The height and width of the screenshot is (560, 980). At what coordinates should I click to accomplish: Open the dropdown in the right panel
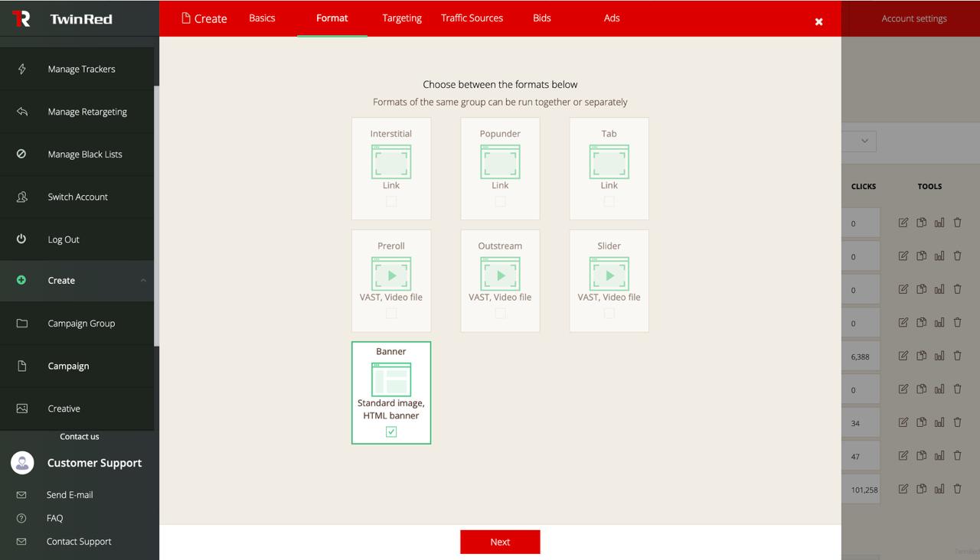pos(864,141)
